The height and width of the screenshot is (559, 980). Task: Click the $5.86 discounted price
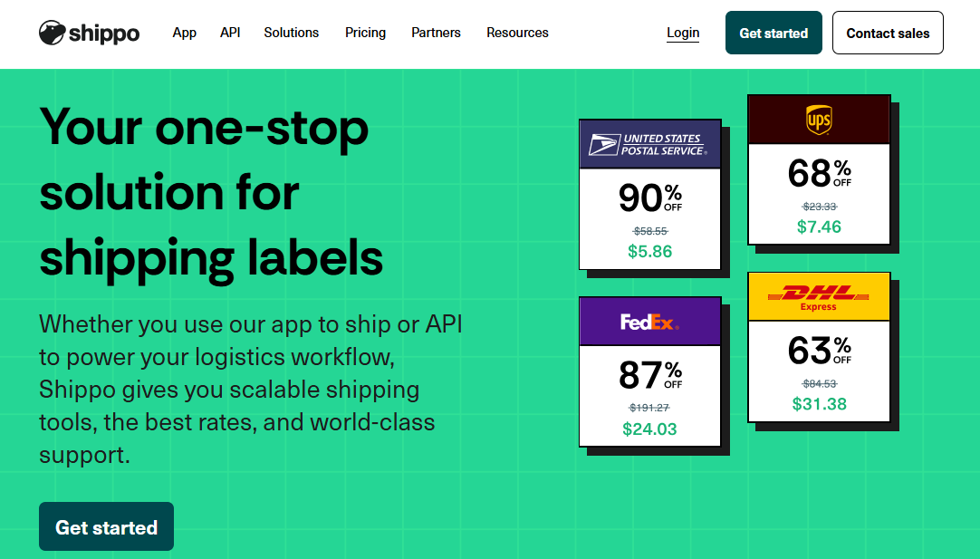click(650, 251)
